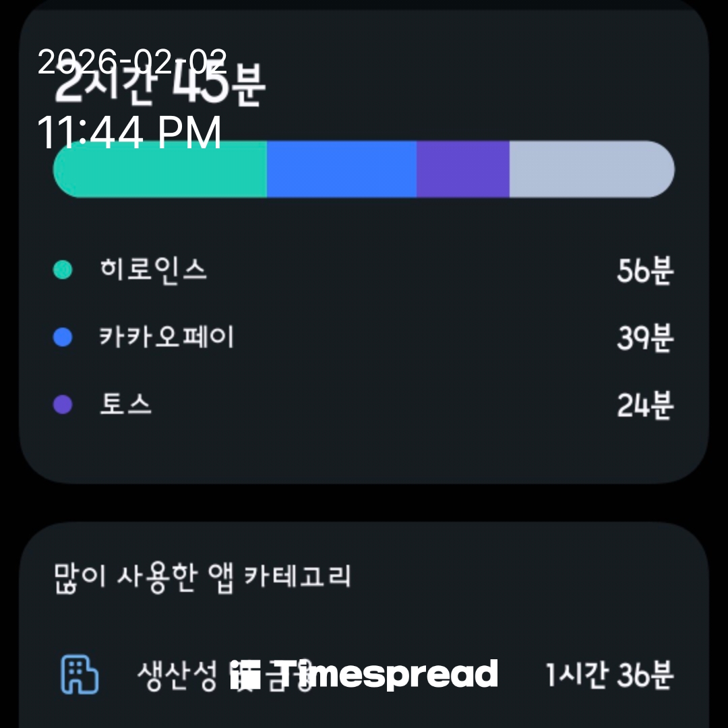Click the Timespread logo watermark icon
Image resolution: width=728 pixels, height=728 pixels.
(x=245, y=675)
